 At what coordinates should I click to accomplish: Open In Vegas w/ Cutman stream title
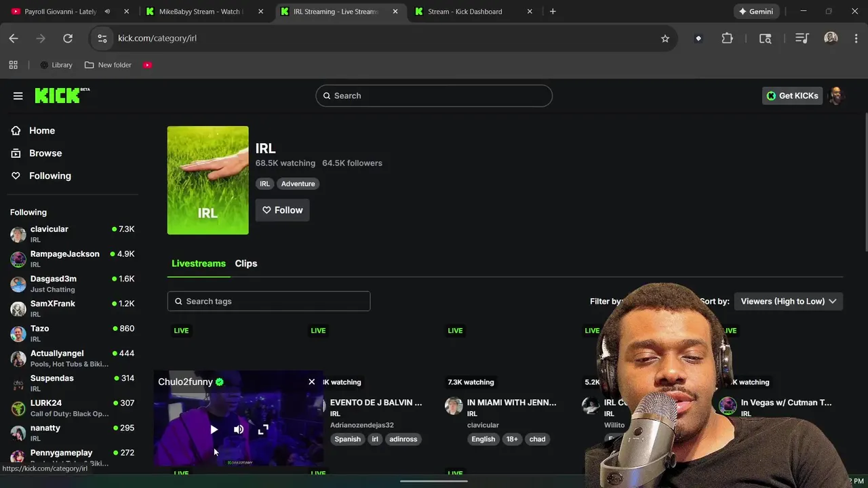click(x=786, y=403)
